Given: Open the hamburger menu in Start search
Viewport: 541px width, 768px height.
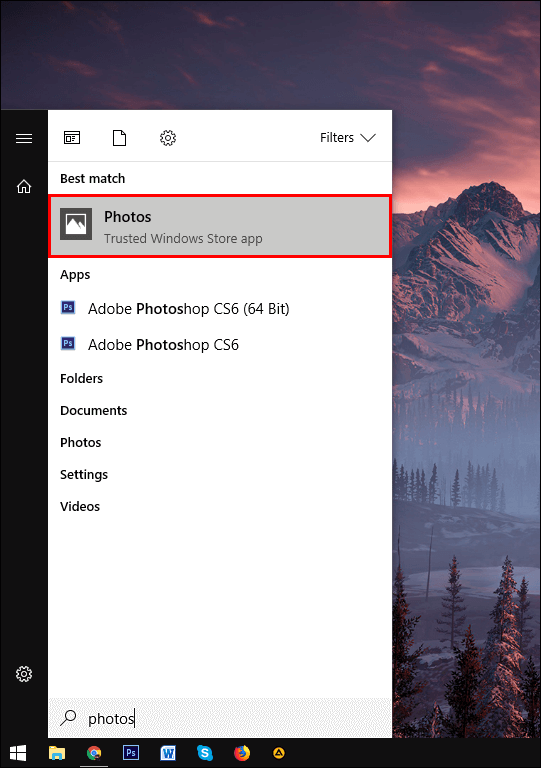Looking at the screenshot, I should [24, 139].
